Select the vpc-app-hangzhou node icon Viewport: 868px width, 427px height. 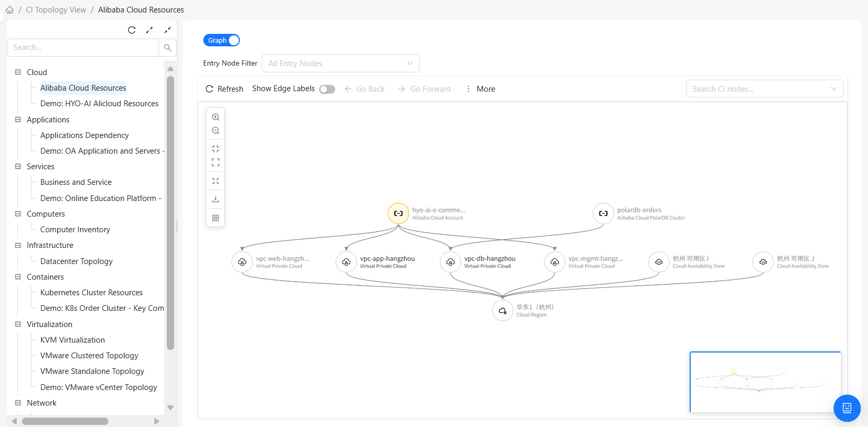click(346, 262)
